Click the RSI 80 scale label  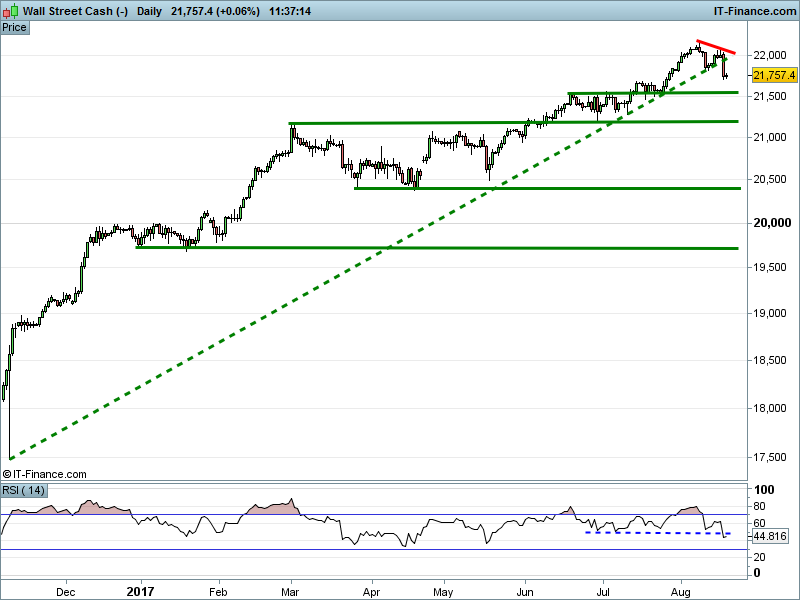(x=759, y=506)
